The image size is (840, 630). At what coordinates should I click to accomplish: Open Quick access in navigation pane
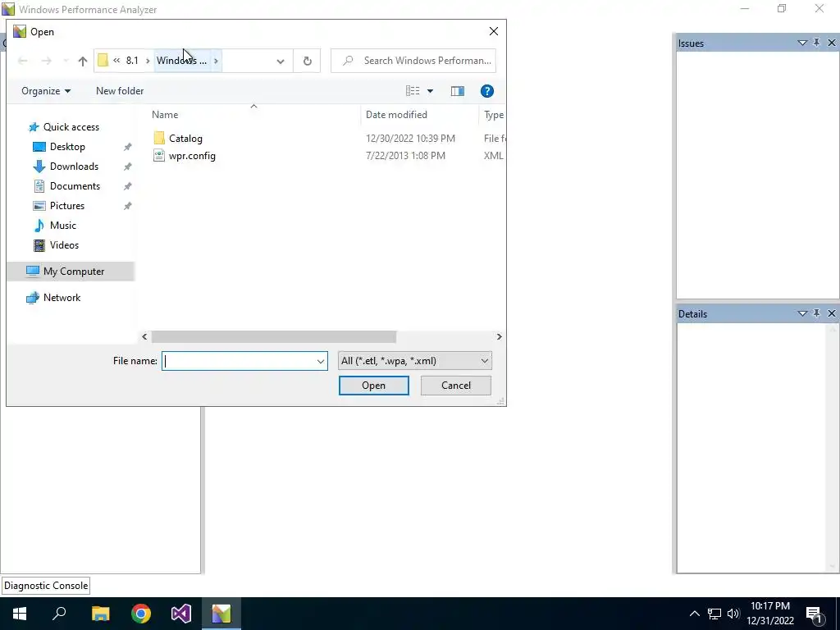pos(71,127)
